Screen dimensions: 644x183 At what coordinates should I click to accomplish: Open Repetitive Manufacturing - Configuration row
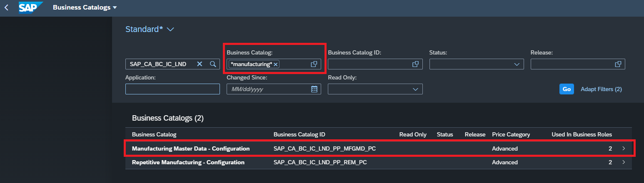click(379, 162)
